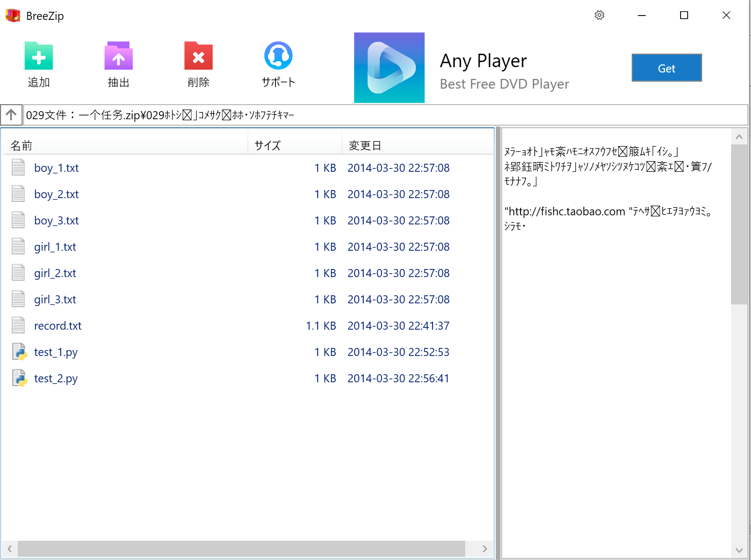Click the date 2014-03-30 22:52:53
The height and width of the screenshot is (560, 751).
(x=399, y=352)
